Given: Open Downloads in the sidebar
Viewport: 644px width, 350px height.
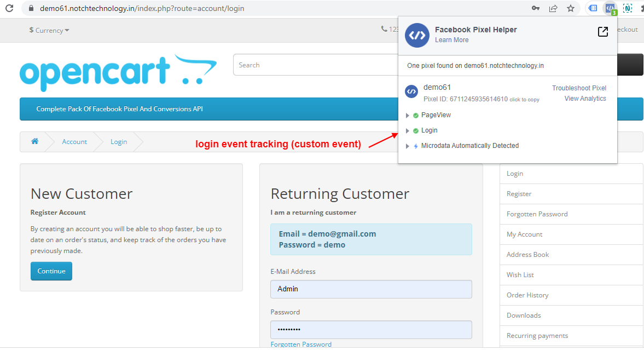Looking at the screenshot, I should point(571,315).
